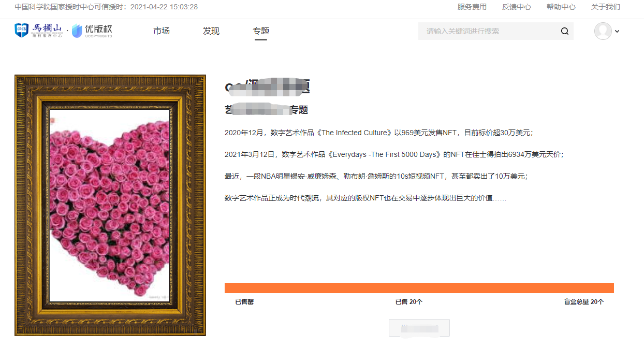Expand the account dropdown arrow
This screenshot has width=644, height=362.
pos(617,32)
